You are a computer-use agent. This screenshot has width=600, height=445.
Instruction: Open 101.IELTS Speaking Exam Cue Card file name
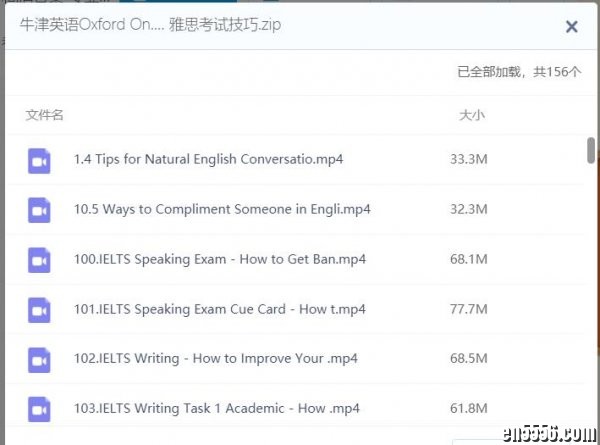click(x=219, y=310)
